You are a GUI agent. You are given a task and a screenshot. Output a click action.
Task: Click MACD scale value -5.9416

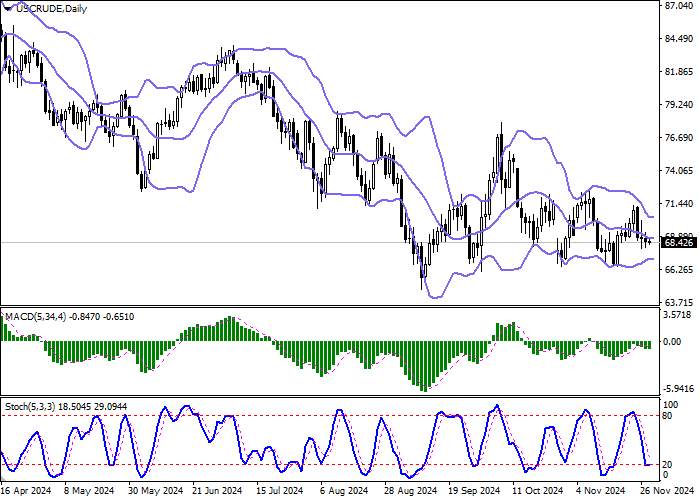coord(679,388)
